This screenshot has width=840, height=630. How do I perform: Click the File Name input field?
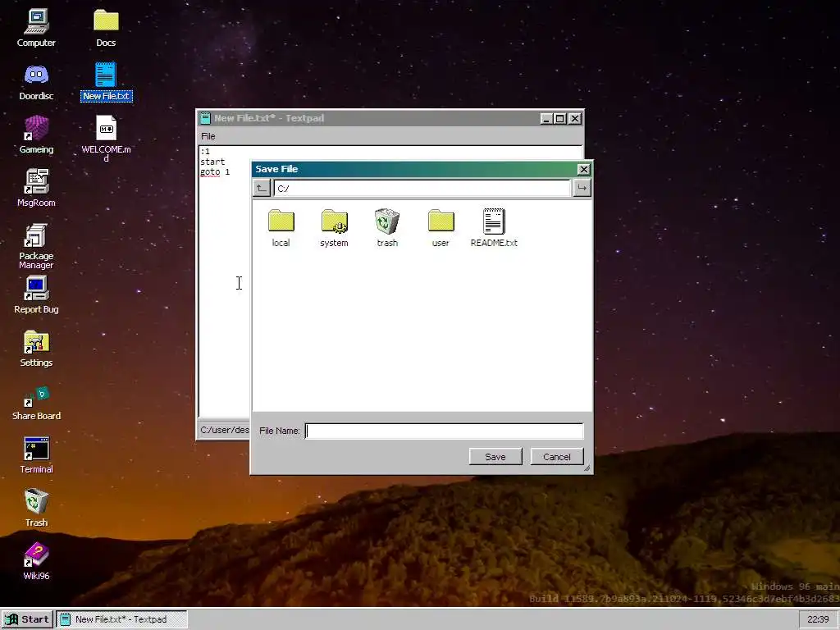tap(444, 431)
